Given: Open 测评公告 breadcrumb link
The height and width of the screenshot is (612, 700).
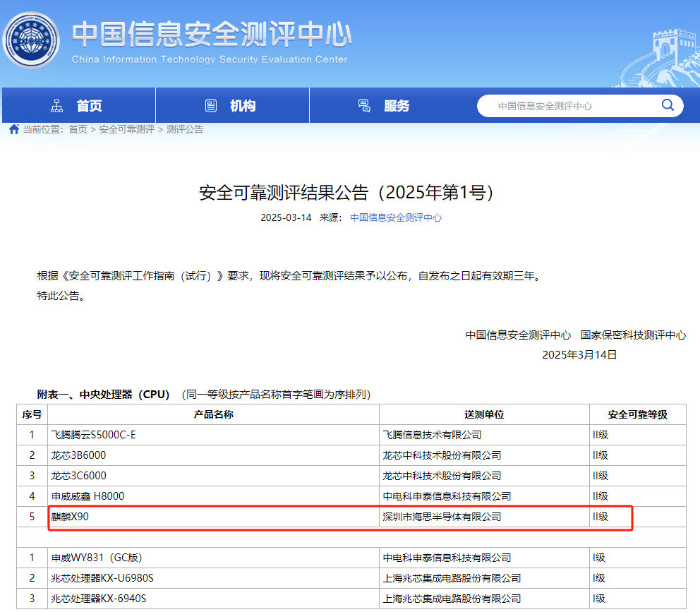Looking at the screenshot, I should [185, 130].
